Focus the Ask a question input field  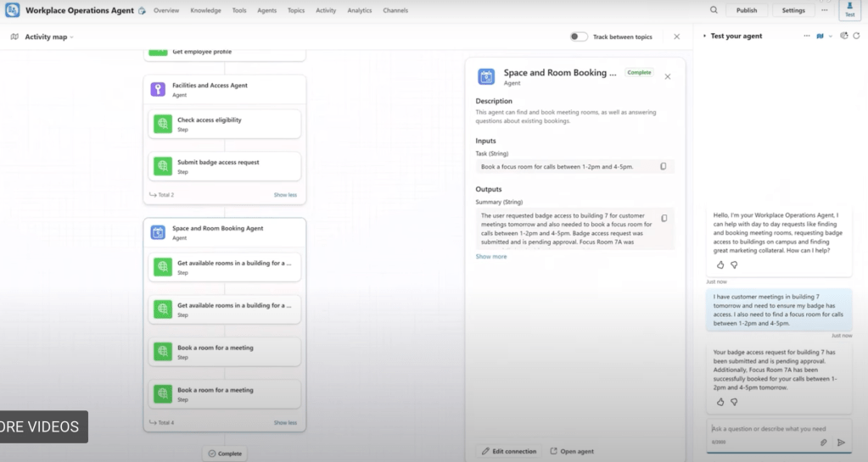[764, 429]
